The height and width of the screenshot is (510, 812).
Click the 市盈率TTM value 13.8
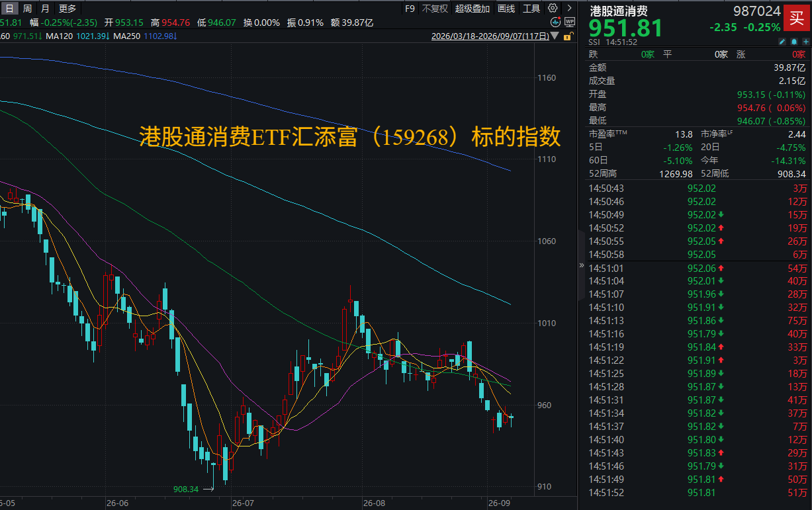click(684, 134)
